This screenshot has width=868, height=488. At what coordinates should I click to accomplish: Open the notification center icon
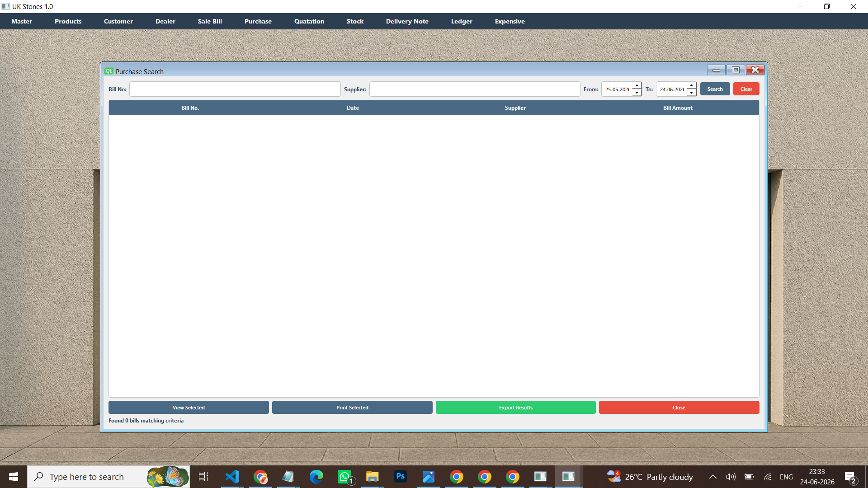coord(850,477)
